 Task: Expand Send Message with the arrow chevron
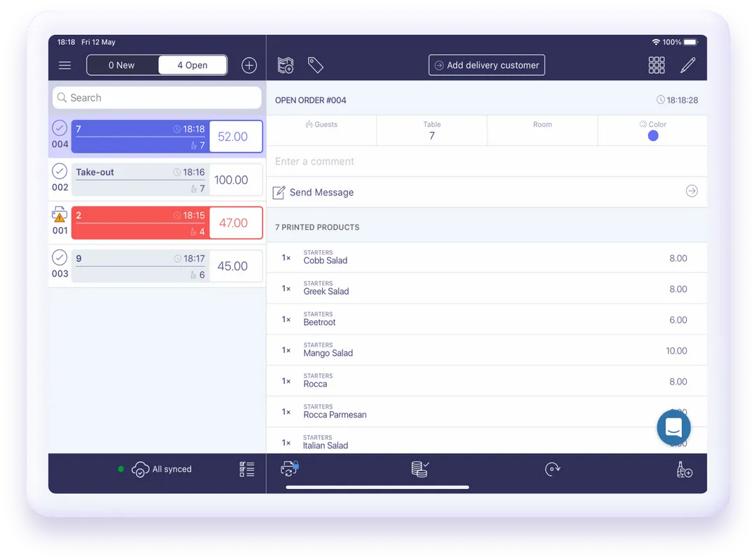tap(692, 191)
